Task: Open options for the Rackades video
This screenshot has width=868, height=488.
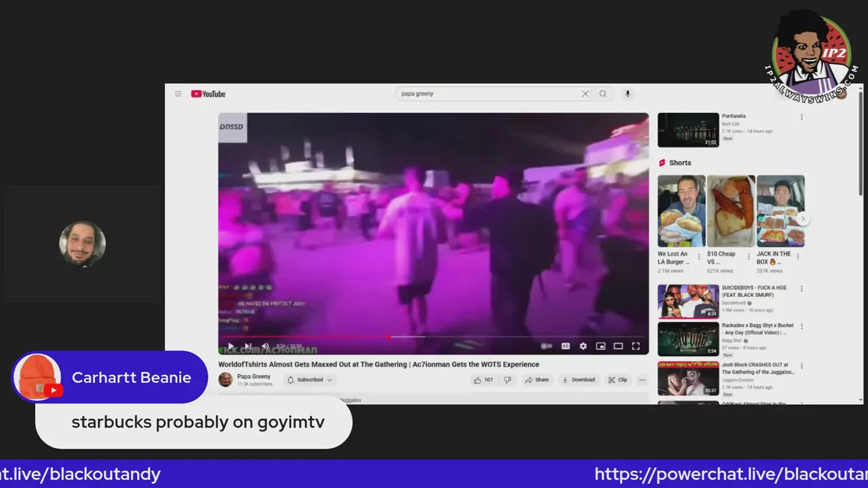Action: point(802,327)
